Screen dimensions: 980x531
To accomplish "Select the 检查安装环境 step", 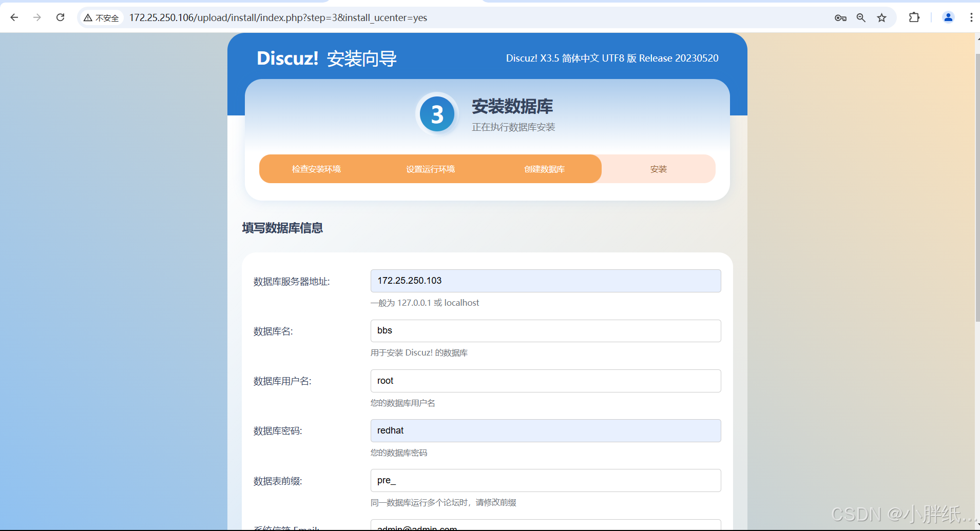I will (316, 169).
